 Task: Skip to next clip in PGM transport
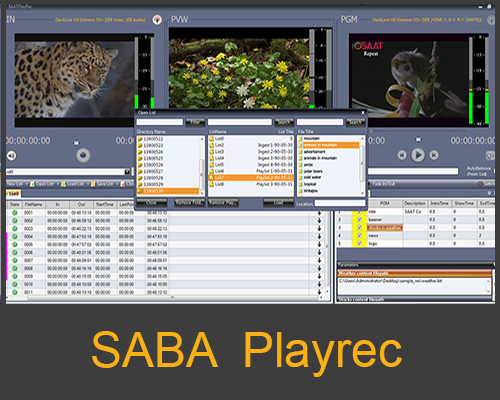434,155
